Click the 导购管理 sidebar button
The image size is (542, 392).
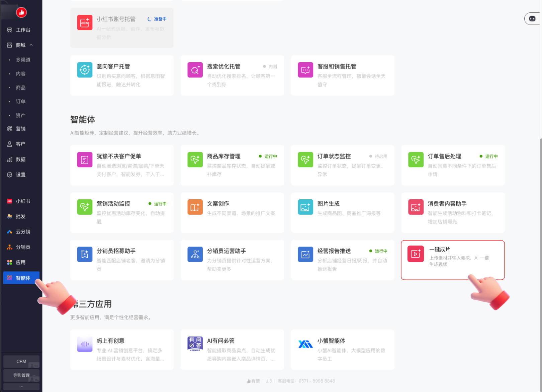pos(21,376)
